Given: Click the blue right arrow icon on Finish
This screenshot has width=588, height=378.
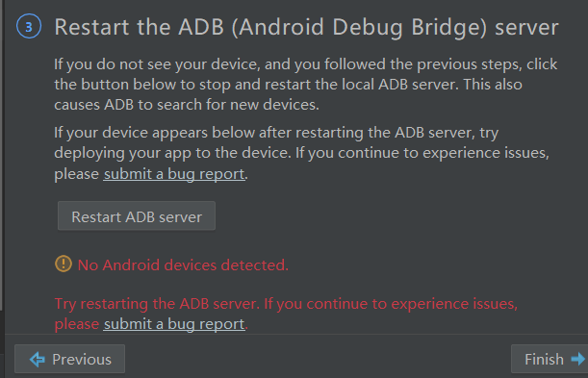Looking at the screenshot, I should (x=577, y=359).
